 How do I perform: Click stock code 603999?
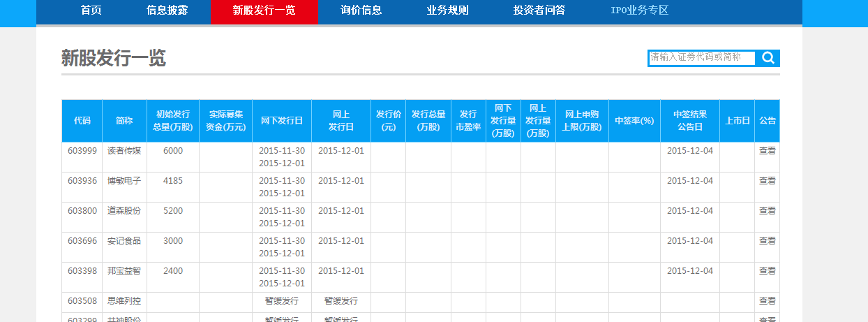coord(82,151)
